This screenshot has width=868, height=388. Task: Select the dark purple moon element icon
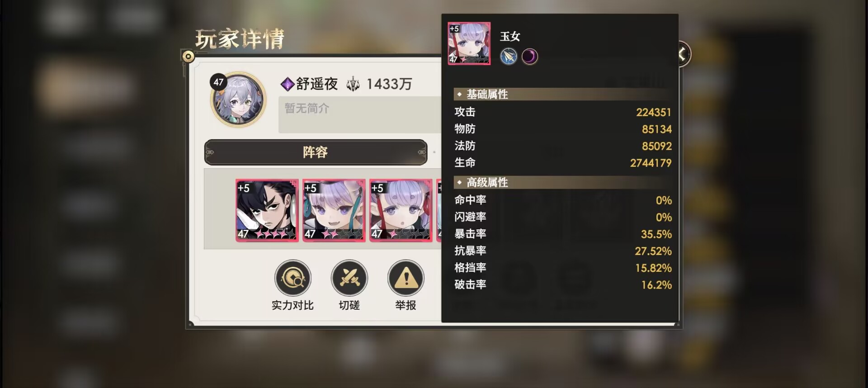[x=529, y=57]
